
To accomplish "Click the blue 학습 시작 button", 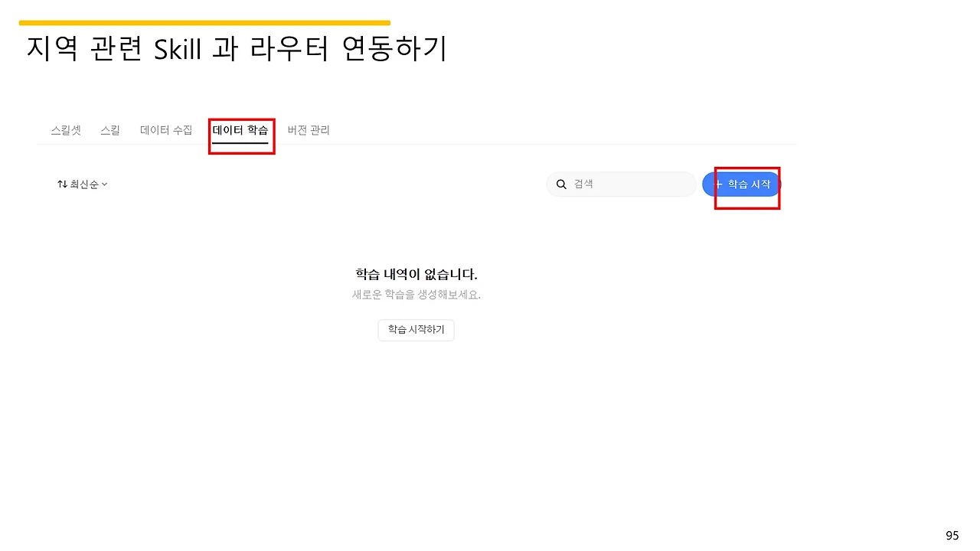I will tap(740, 184).
